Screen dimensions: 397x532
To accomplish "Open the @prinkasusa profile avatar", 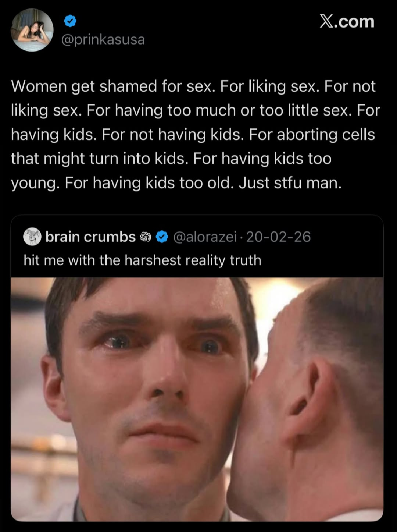I will (32, 30).
